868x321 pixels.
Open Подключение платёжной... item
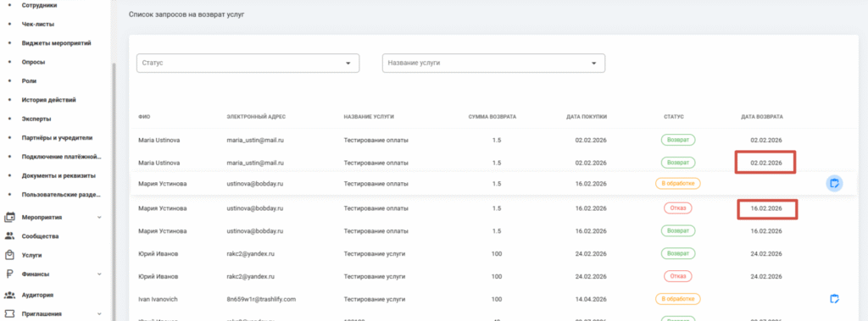pyautogui.click(x=61, y=157)
